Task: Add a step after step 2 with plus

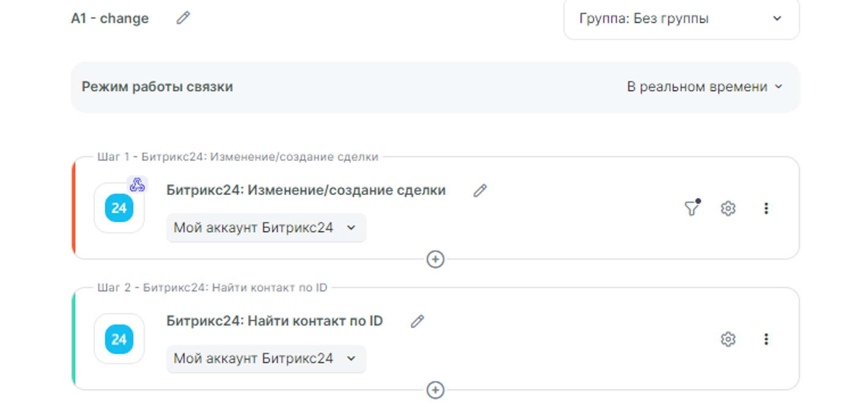Action: coord(435,390)
